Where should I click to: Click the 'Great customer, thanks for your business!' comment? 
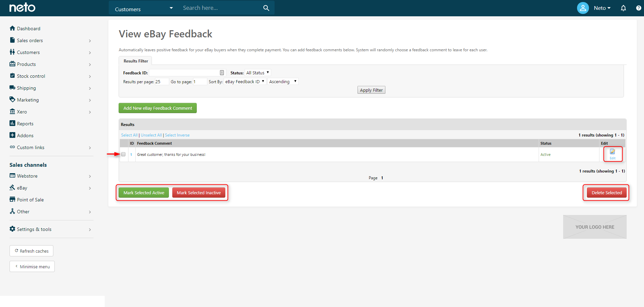click(x=171, y=155)
